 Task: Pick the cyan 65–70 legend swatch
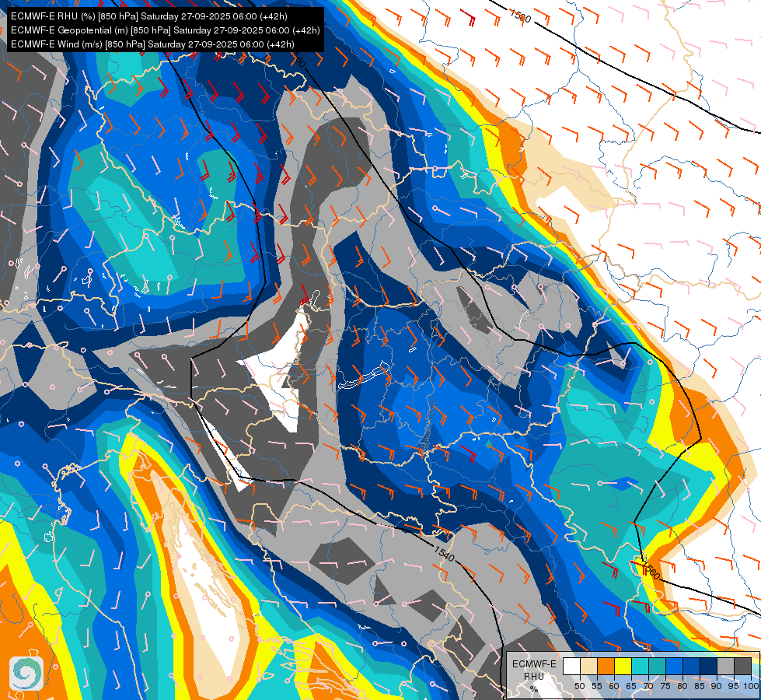[641, 666]
